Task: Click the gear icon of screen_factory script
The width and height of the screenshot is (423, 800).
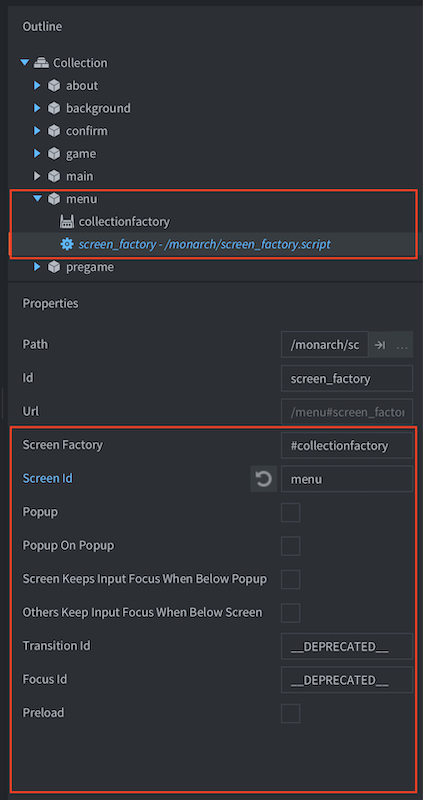Action: [66, 244]
